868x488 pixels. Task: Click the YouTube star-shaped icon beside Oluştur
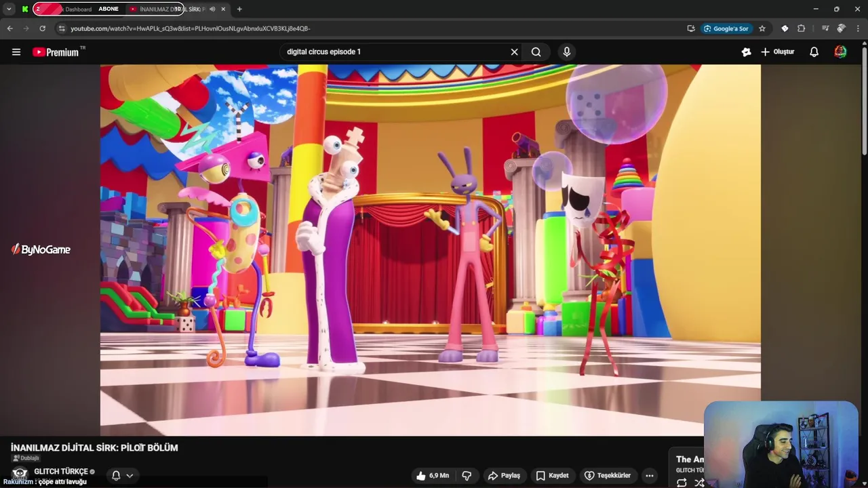click(x=746, y=52)
